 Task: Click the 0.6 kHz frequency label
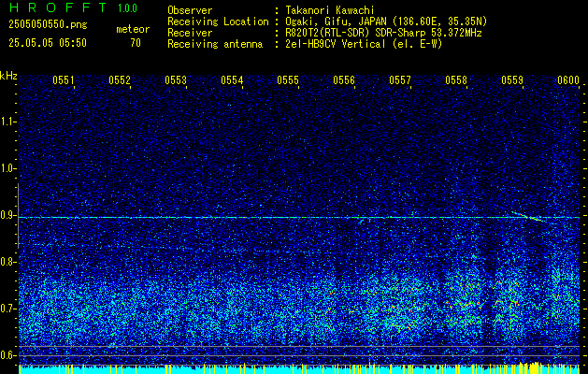7,355
